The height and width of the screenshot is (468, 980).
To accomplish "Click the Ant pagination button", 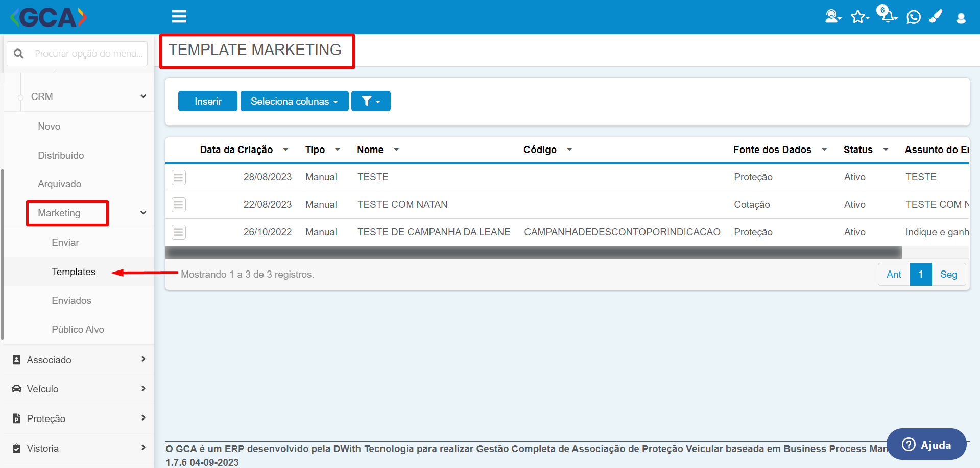I will coord(894,274).
